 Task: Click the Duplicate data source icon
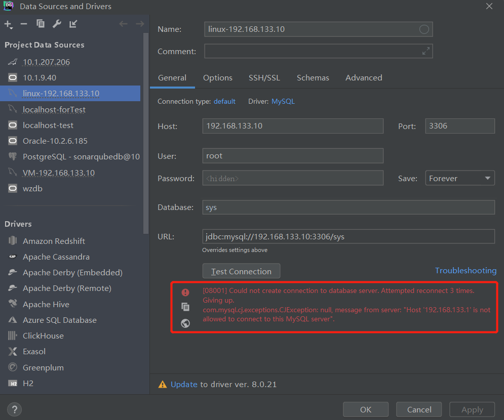(x=41, y=24)
